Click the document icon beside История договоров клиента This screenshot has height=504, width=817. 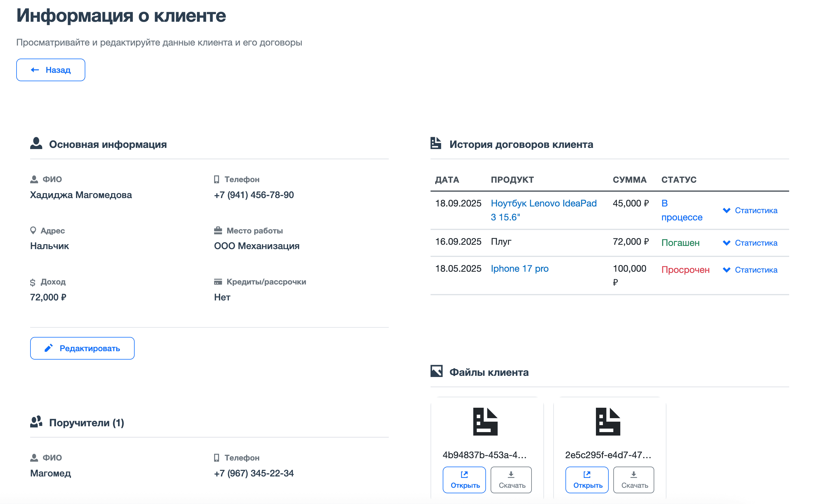tap(435, 143)
